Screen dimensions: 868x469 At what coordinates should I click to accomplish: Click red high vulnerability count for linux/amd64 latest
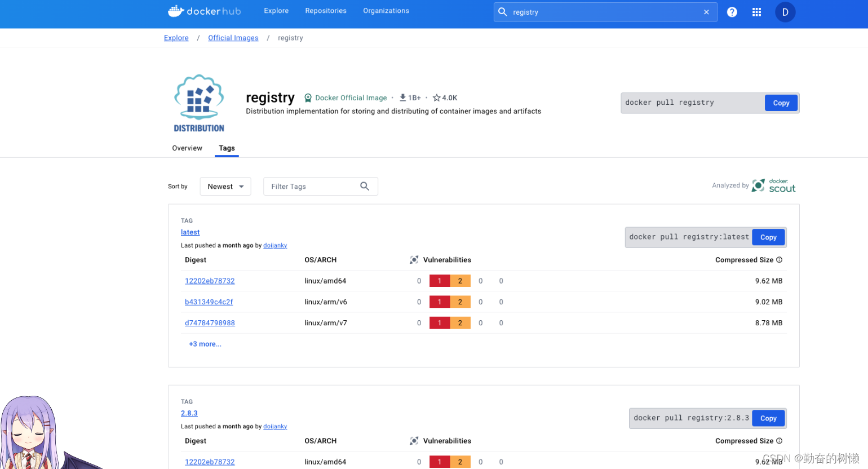click(x=440, y=281)
